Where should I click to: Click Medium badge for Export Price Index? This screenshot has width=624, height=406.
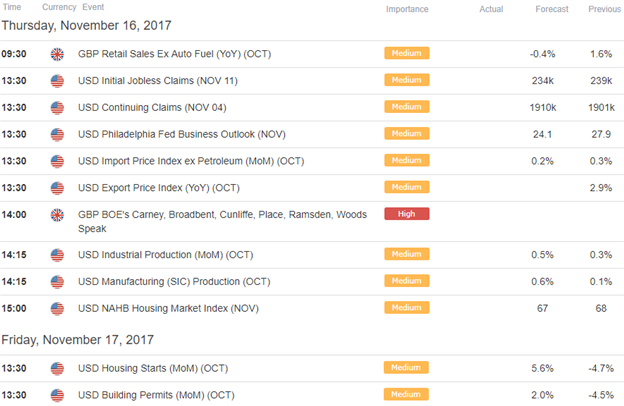point(407,187)
